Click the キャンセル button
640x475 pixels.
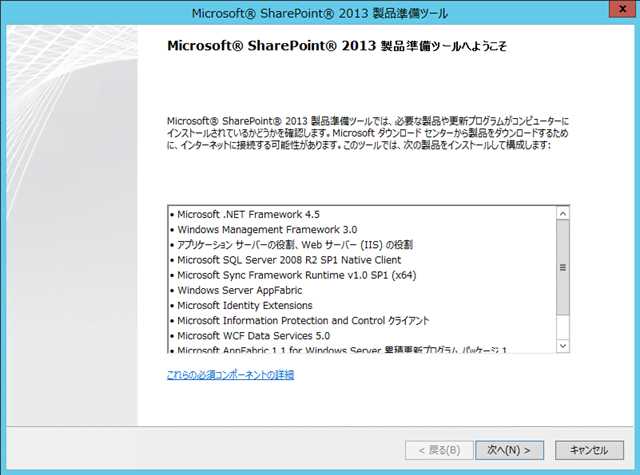tap(588, 449)
